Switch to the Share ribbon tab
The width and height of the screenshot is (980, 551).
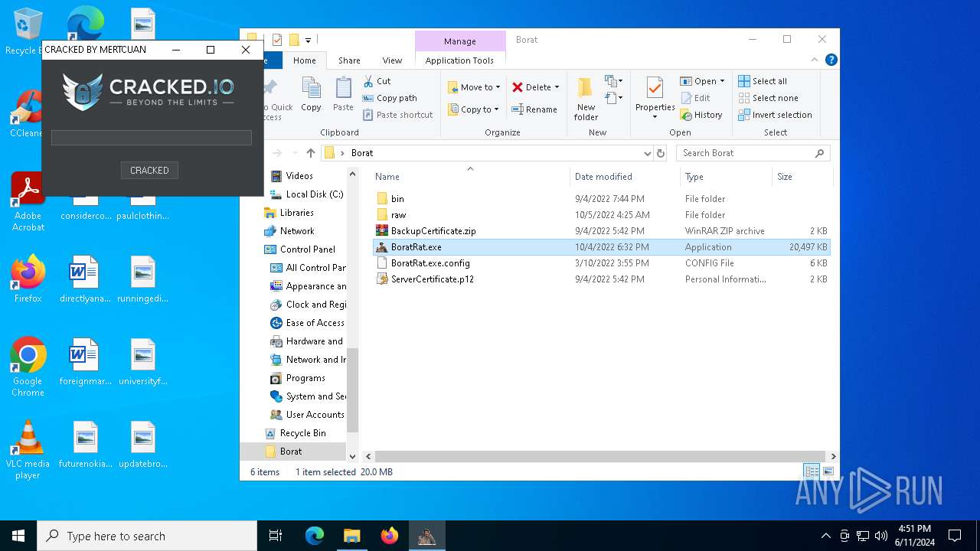(x=349, y=60)
